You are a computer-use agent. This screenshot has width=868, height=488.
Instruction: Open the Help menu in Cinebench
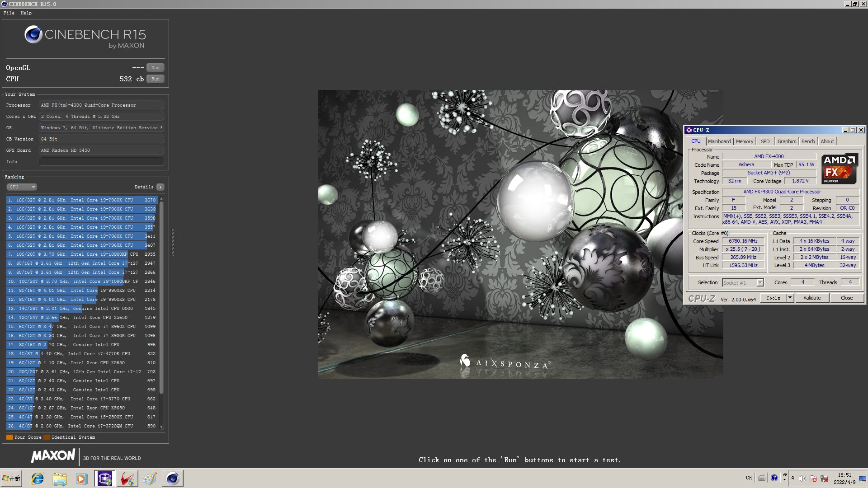click(x=26, y=13)
